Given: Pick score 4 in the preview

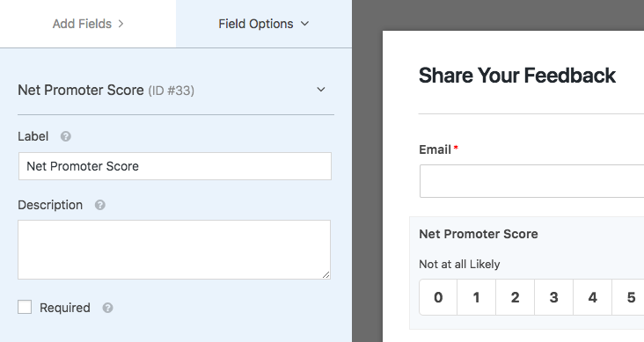Looking at the screenshot, I should (x=592, y=297).
